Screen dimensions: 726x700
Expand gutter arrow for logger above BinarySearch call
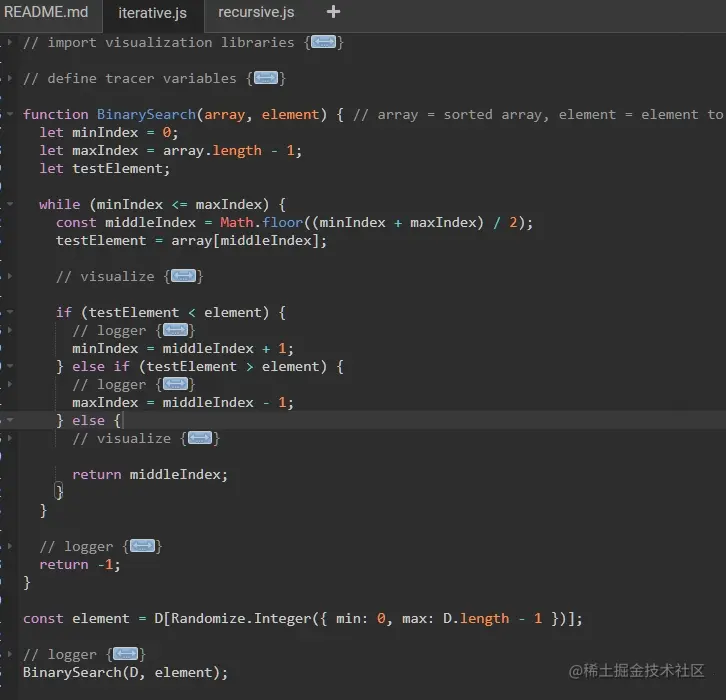click(x=9, y=654)
